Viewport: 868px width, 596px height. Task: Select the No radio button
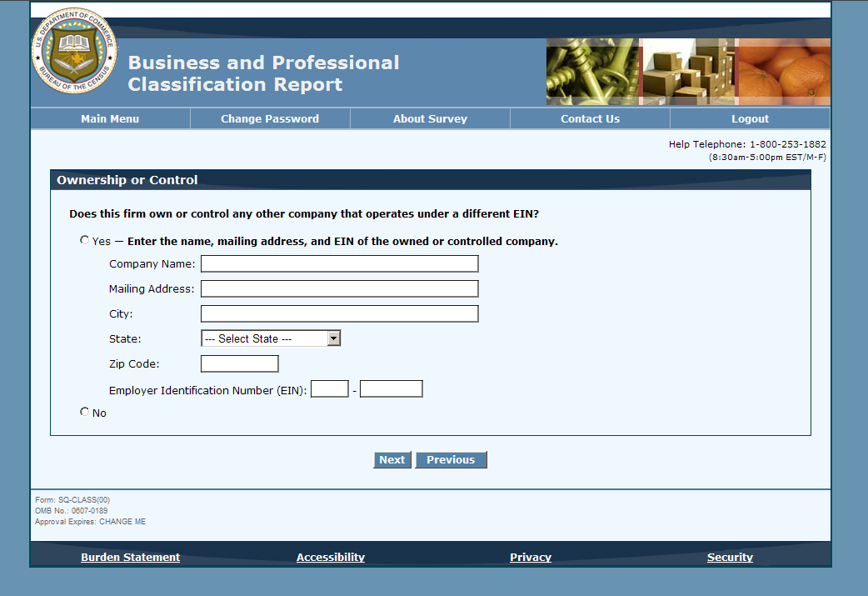pos(84,412)
